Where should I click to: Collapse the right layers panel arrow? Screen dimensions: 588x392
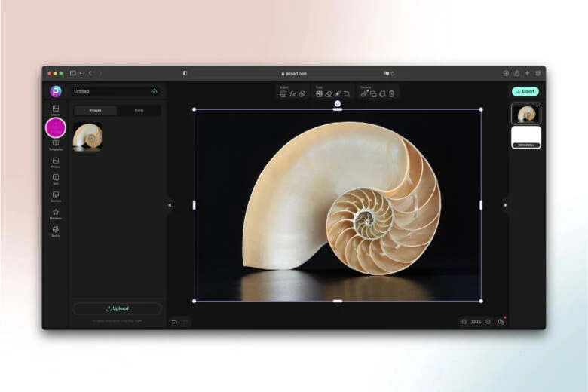point(505,204)
